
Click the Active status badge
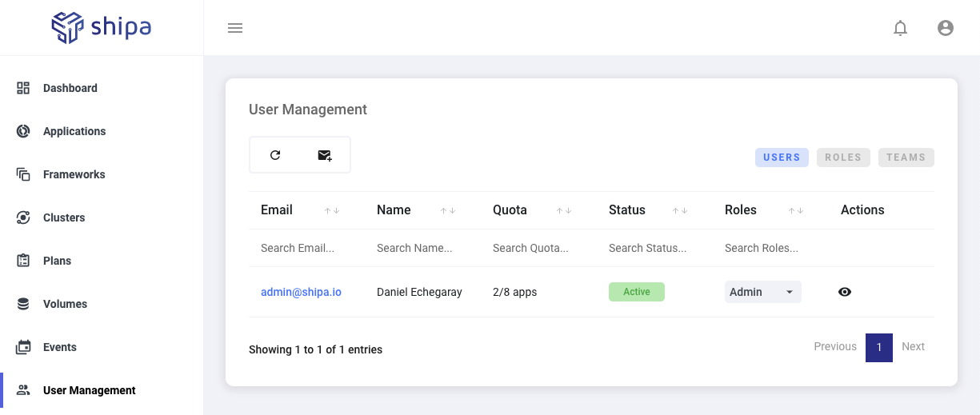point(637,292)
